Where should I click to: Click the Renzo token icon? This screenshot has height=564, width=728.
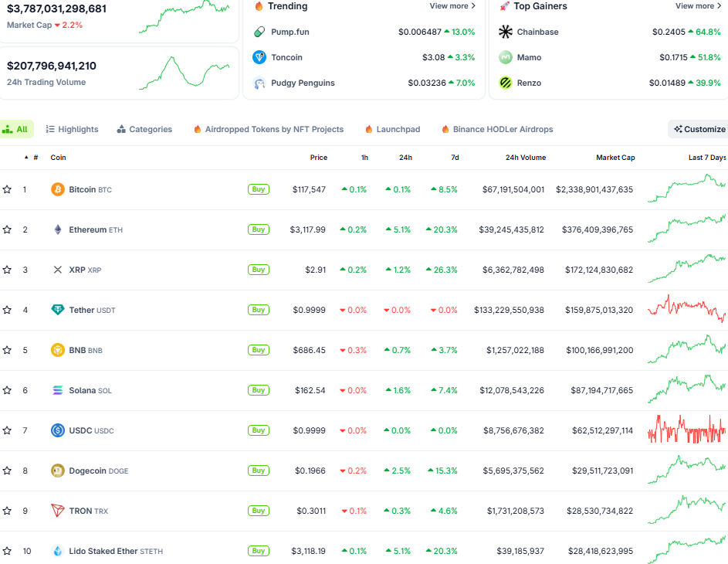(506, 81)
